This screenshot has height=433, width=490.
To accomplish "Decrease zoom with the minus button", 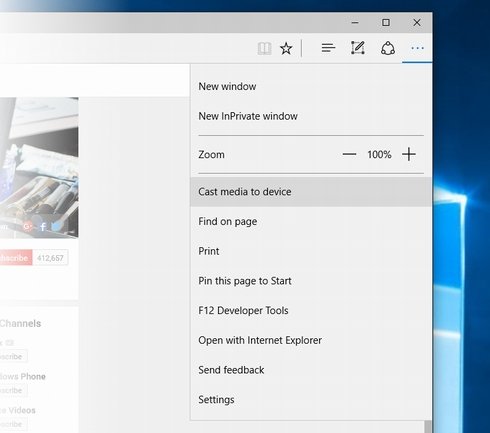I will (349, 154).
